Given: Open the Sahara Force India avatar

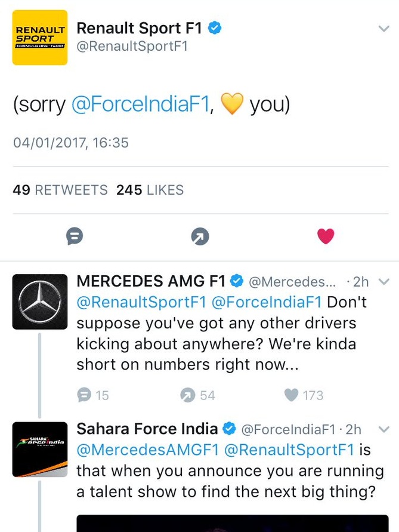Looking at the screenshot, I should [40, 450].
